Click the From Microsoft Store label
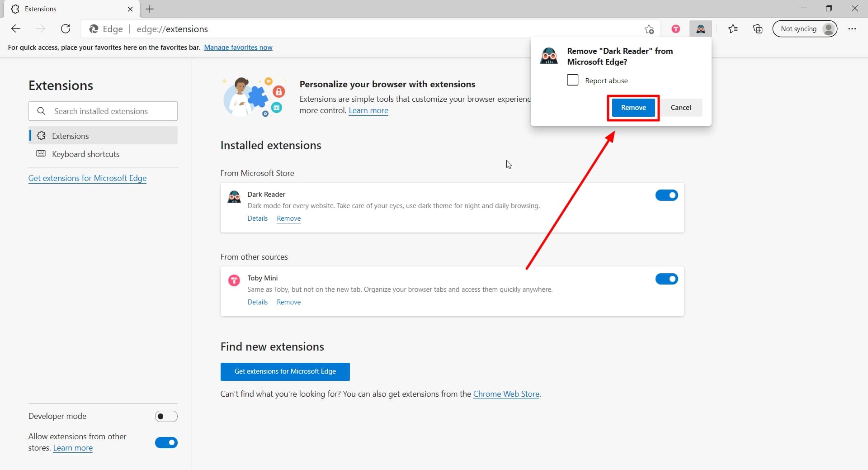 (x=257, y=173)
